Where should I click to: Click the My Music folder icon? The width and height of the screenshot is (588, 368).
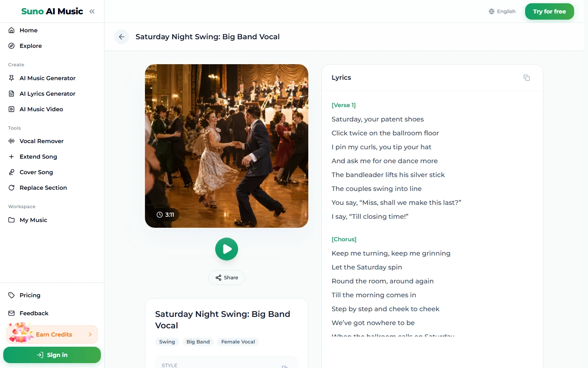11,220
